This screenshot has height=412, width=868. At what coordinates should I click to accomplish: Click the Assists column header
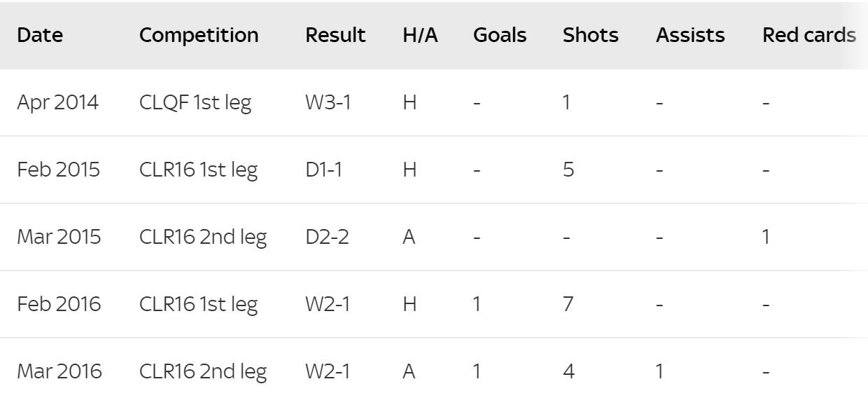(690, 36)
